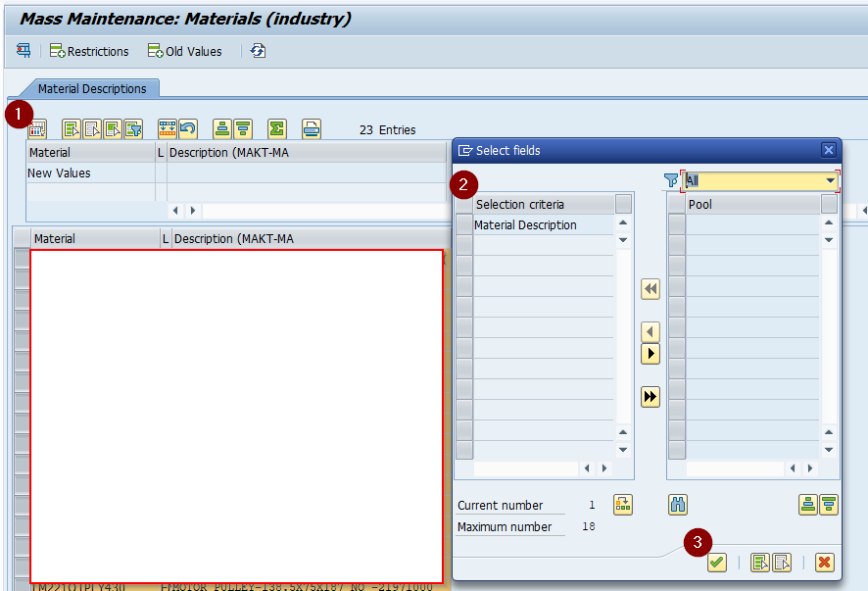Viewport: 868px width, 591px height.
Task: Click double-left arrow to move all fields
Action: (651, 289)
